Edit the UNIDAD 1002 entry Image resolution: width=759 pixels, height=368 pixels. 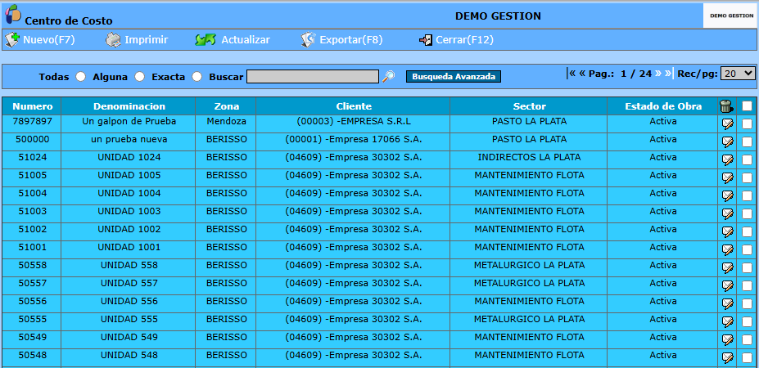click(727, 231)
